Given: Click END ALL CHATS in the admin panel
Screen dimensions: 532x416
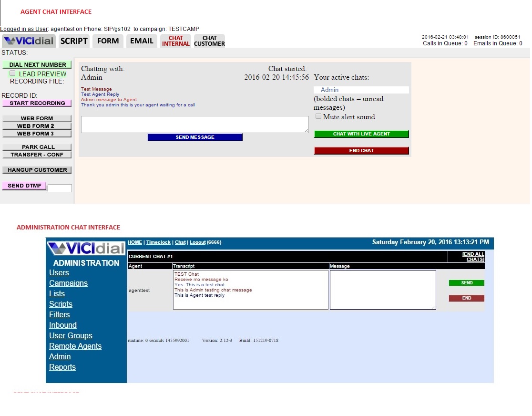Looking at the screenshot, I should (x=474, y=257).
